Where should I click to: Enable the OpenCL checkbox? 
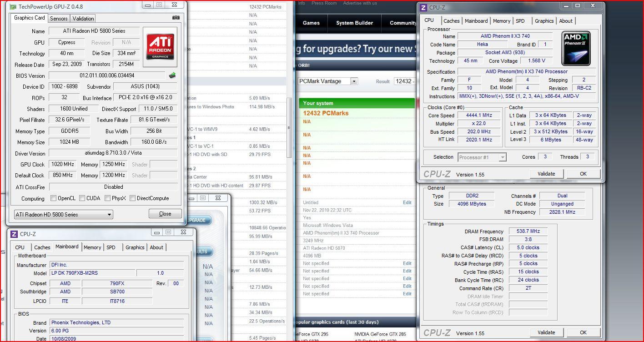(54, 198)
